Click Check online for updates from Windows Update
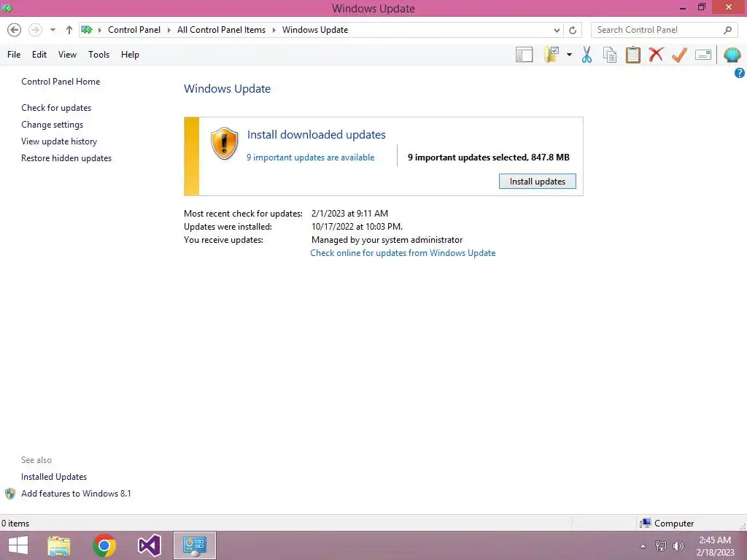Image resolution: width=747 pixels, height=560 pixels. 403,253
